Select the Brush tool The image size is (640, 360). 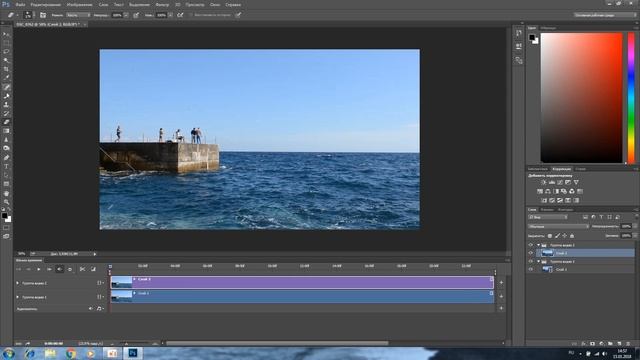tap(6, 96)
